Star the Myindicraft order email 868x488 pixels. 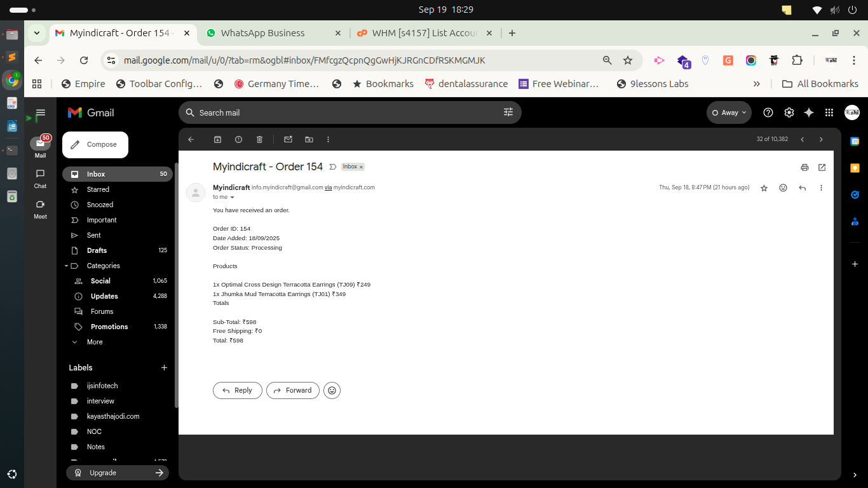point(764,188)
